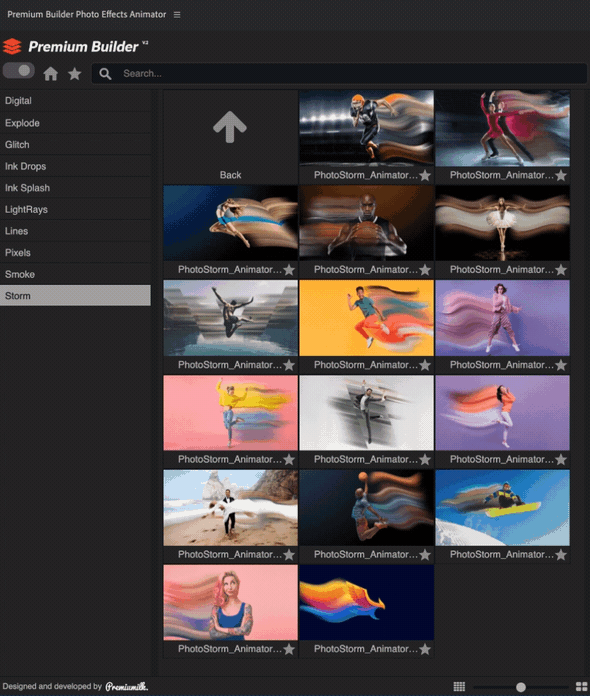Favorite the beach wedding couple star
This screenshot has width=590, height=696.
[289, 554]
